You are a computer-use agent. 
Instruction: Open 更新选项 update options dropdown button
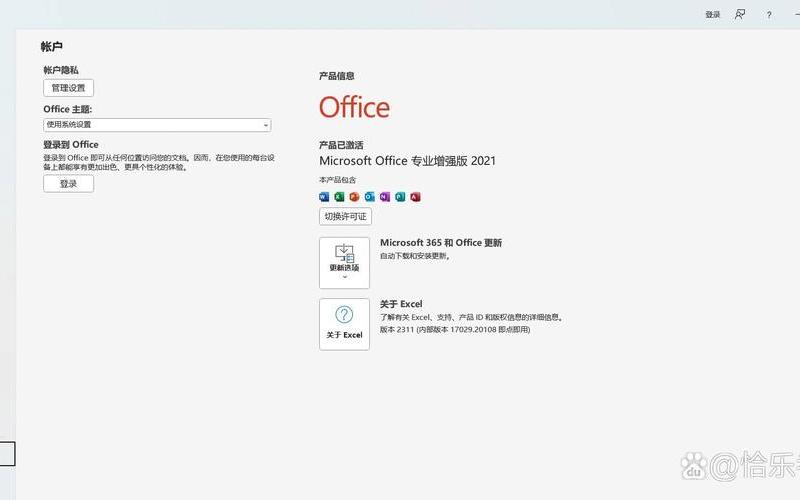344,263
